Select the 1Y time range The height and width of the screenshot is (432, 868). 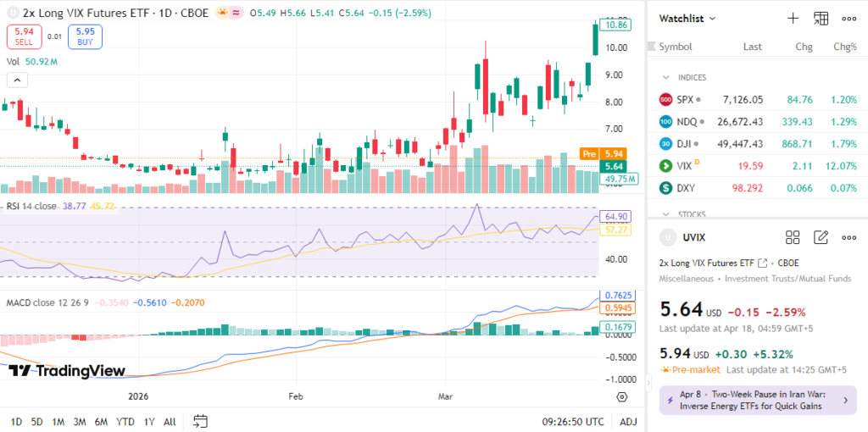[149, 421]
